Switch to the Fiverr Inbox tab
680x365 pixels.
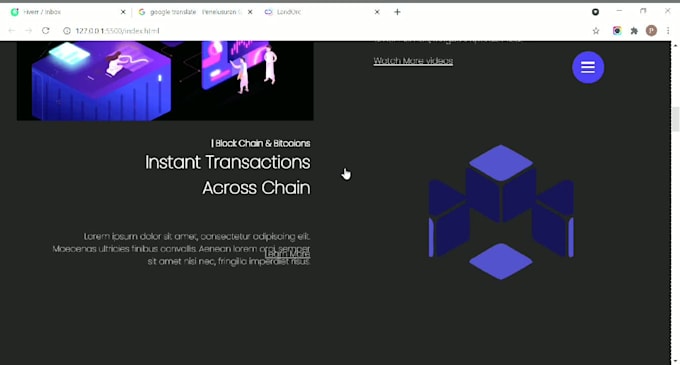[x=67, y=12]
